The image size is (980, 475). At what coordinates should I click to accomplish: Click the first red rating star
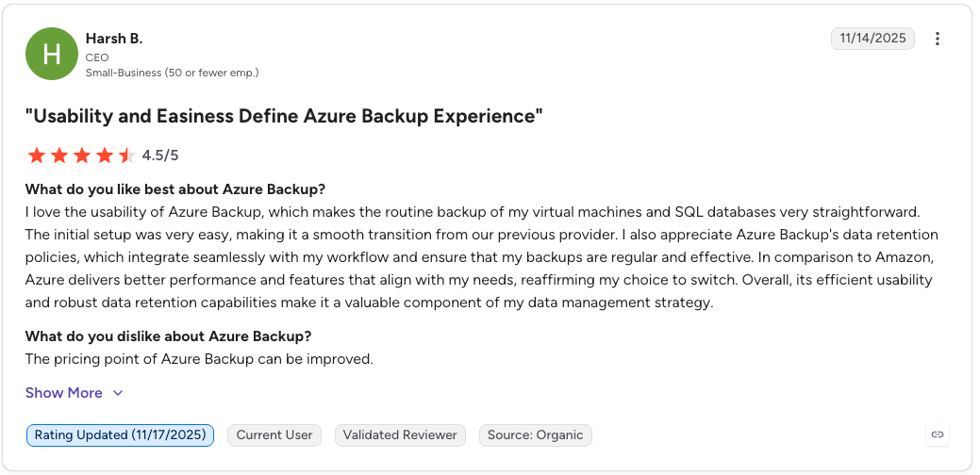37,156
